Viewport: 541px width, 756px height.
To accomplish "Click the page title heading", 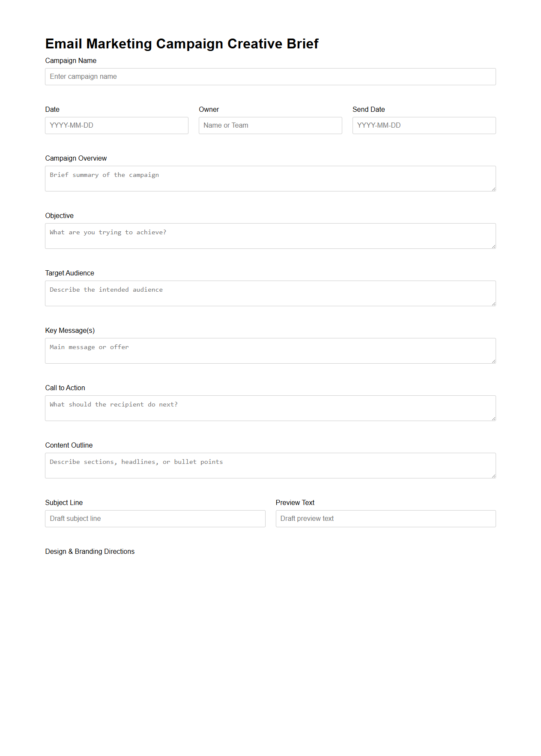I will pyautogui.click(x=182, y=43).
